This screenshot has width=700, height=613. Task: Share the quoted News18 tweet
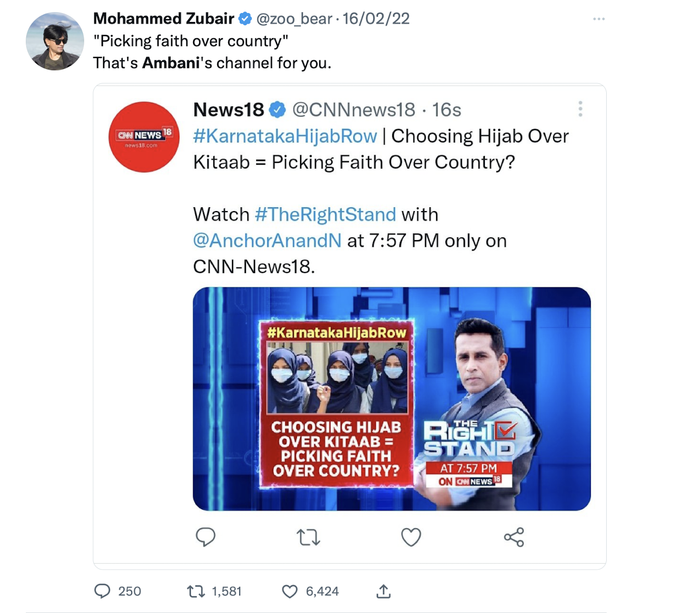tap(514, 537)
